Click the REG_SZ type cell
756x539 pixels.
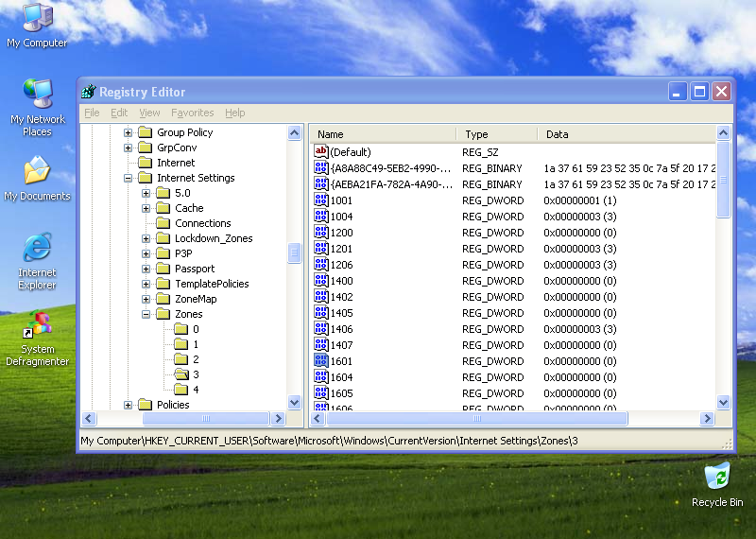[x=480, y=152]
